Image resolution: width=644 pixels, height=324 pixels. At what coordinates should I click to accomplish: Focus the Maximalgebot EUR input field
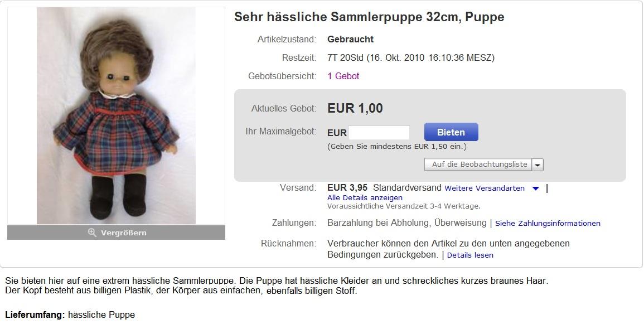379,132
